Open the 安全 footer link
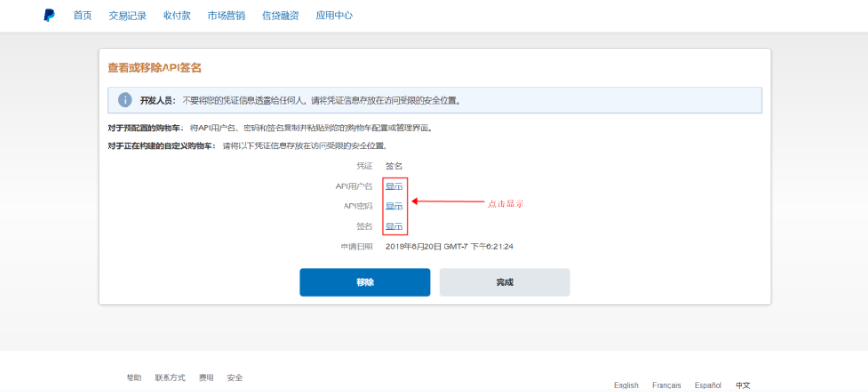The height and width of the screenshot is (392, 868). [235, 378]
